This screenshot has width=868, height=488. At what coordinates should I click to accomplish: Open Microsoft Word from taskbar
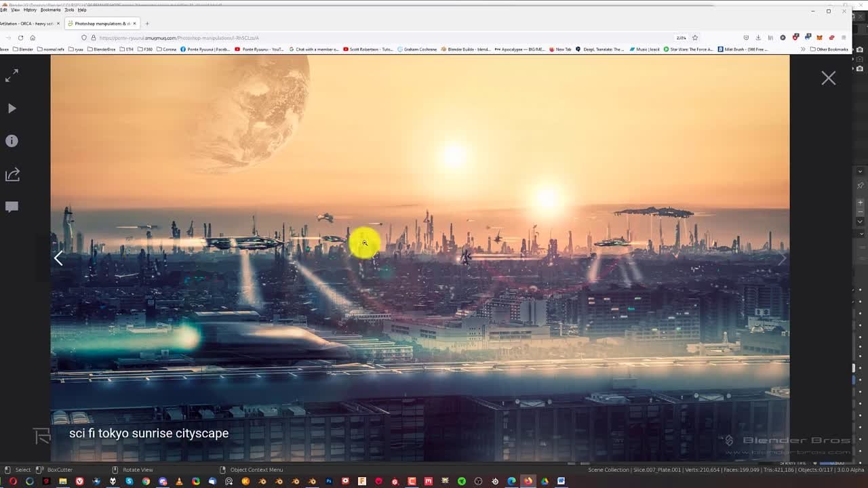point(561,481)
